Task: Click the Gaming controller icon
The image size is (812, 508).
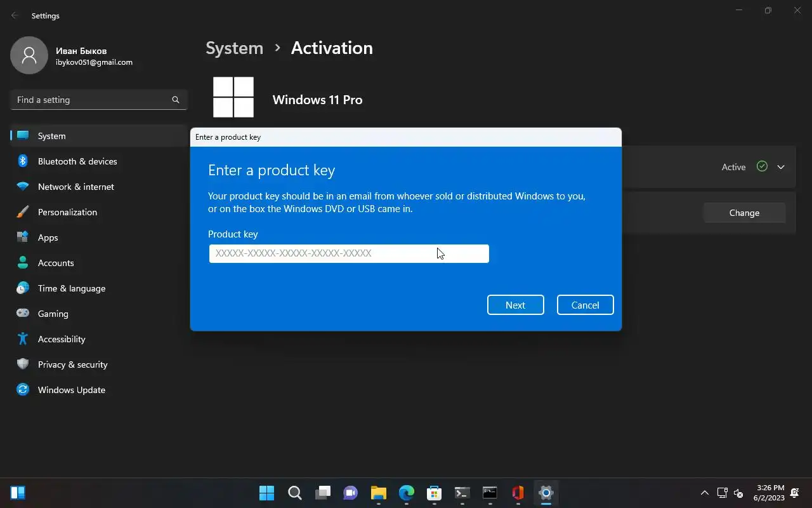Action: (x=23, y=314)
